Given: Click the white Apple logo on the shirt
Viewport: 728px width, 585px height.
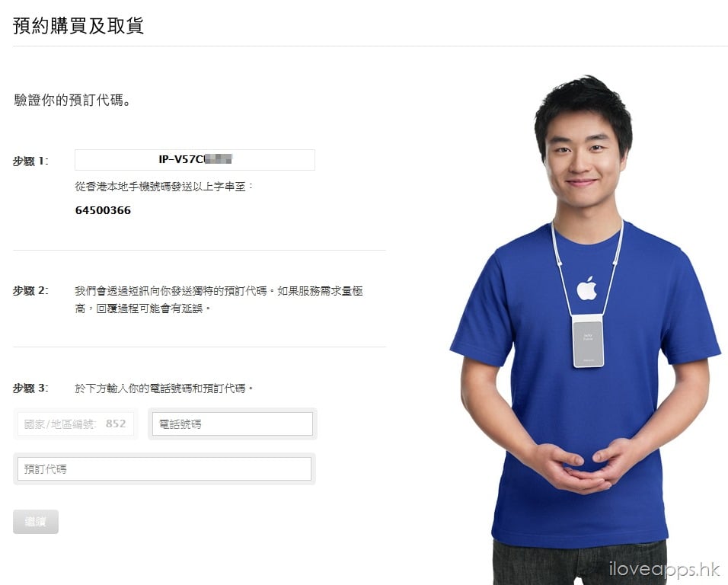Looking at the screenshot, I should pos(586,289).
